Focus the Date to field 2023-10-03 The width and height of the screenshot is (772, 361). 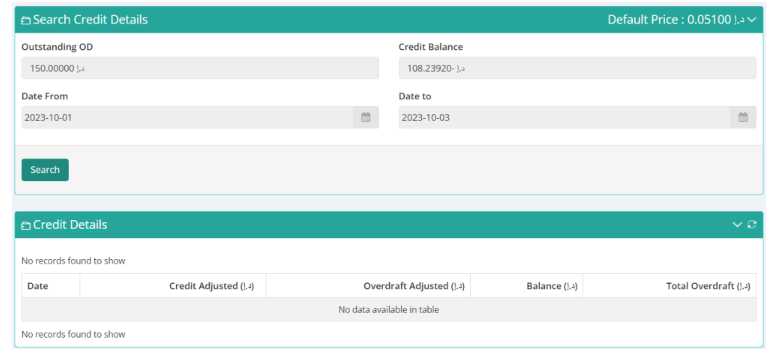(x=564, y=118)
